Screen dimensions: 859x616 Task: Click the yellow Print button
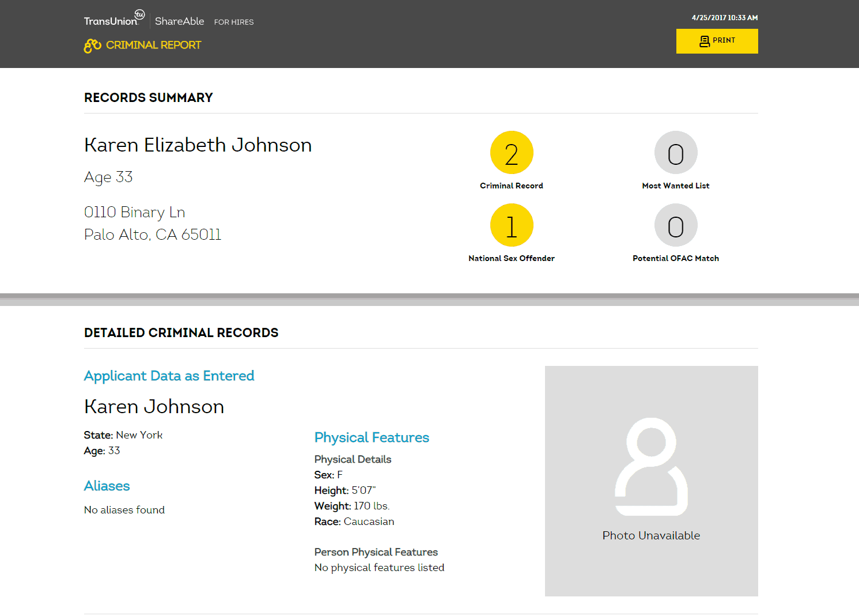click(x=717, y=41)
